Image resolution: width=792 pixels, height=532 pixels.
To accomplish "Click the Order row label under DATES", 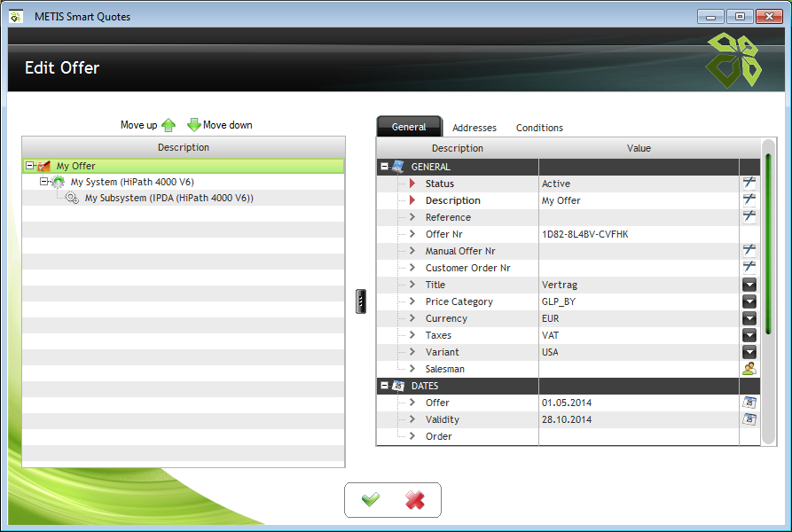I will pos(438,436).
